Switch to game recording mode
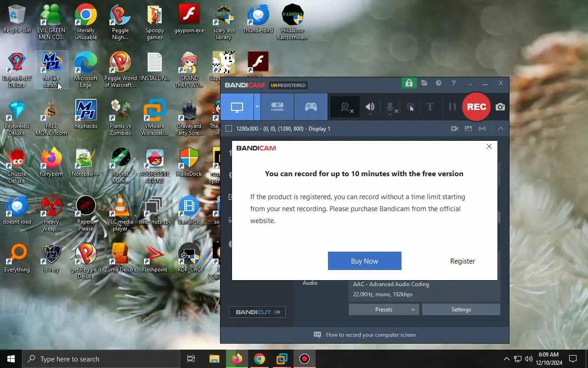The image size is (588, 368). [311, 107]
